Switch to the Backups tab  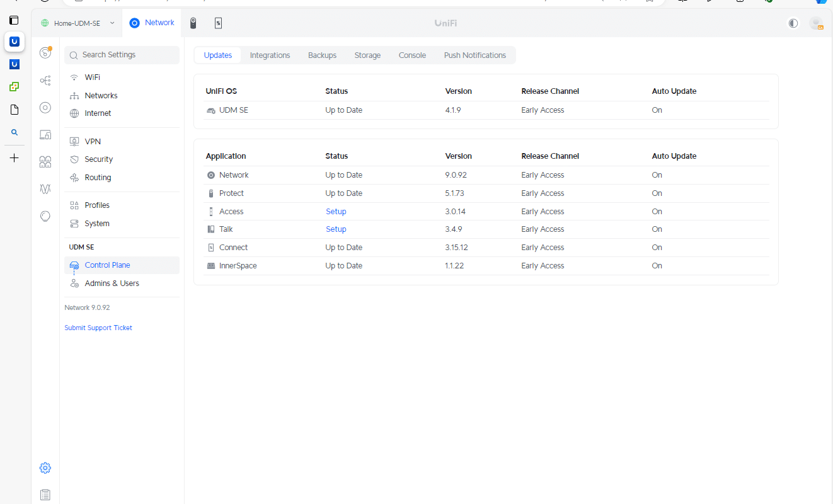322,55
